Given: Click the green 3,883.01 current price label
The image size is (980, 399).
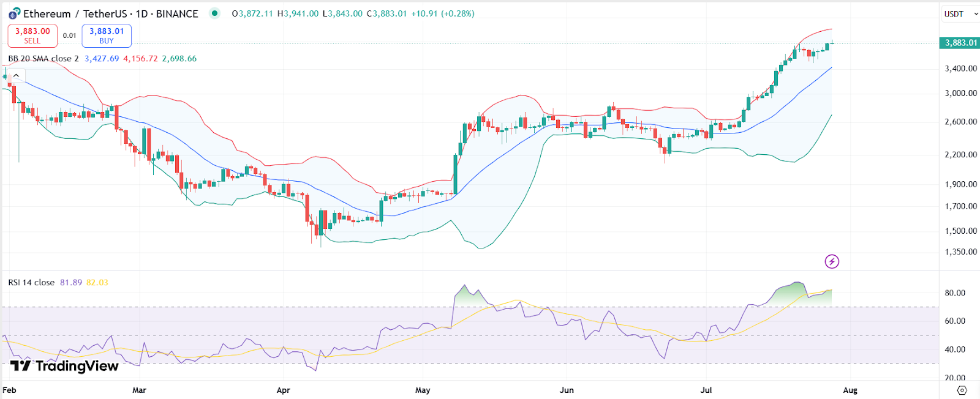Looking at the screenshot, I should [960, 43].
